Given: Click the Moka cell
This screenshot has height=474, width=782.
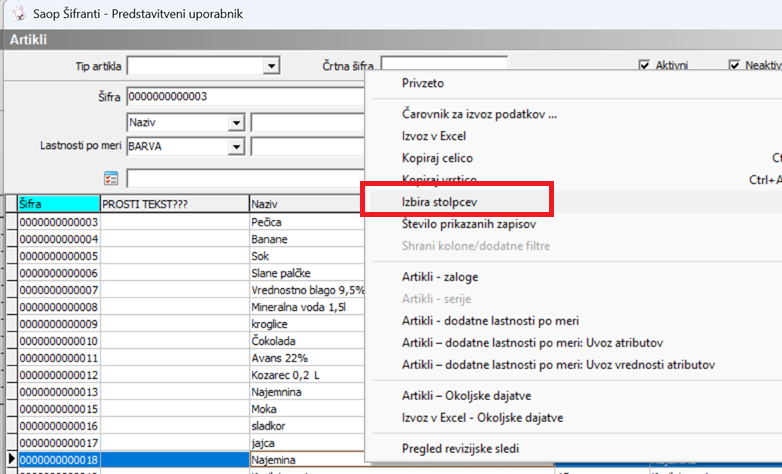Looking at the screenshot, I should [307, 409].
